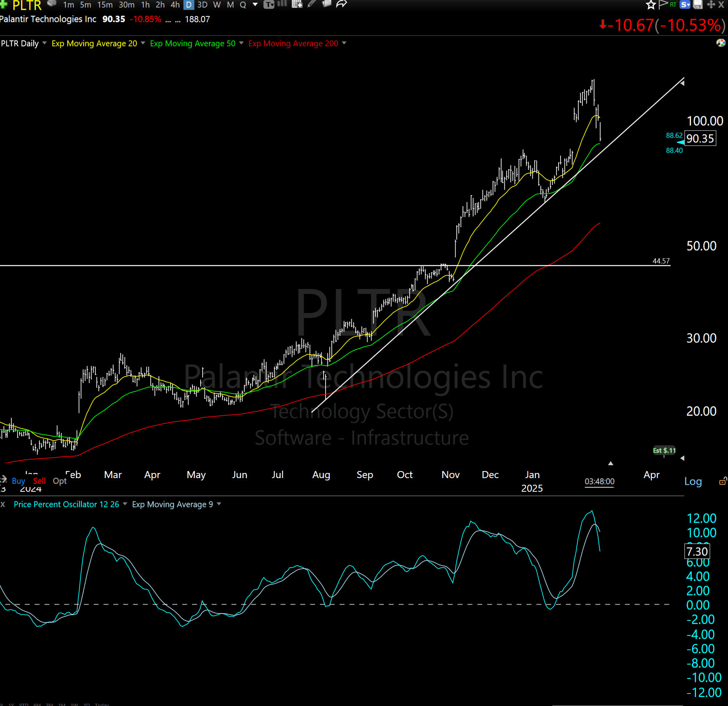This screenshot has height=706, width=728.
Task: Select the pencil drawing tool
Action: pyautogui.click(x=311, y=4)
